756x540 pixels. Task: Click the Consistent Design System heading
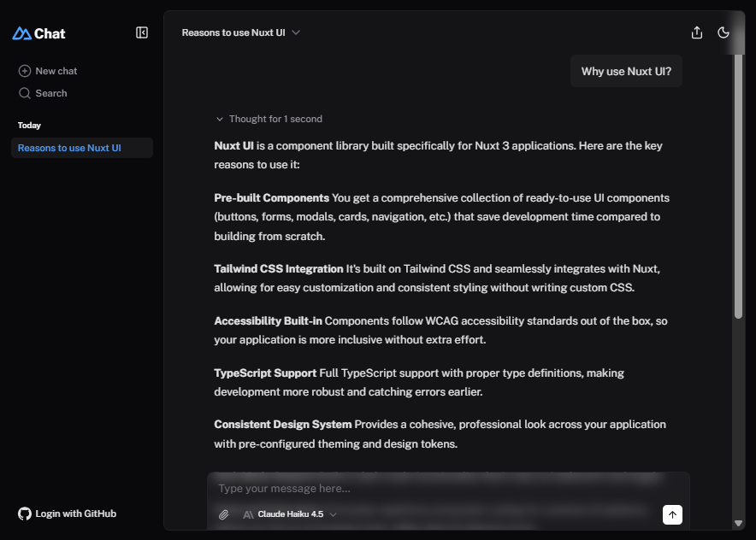[x=283, y=425]
